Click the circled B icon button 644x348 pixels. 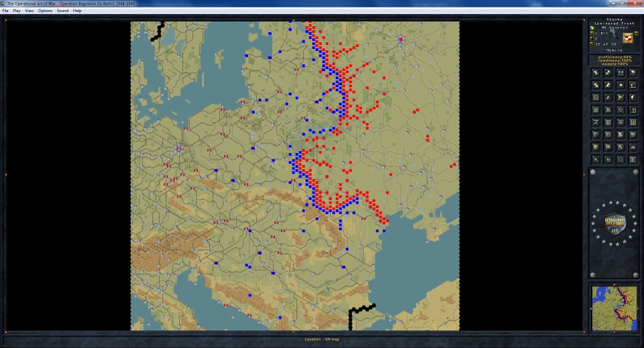point(608,122)
